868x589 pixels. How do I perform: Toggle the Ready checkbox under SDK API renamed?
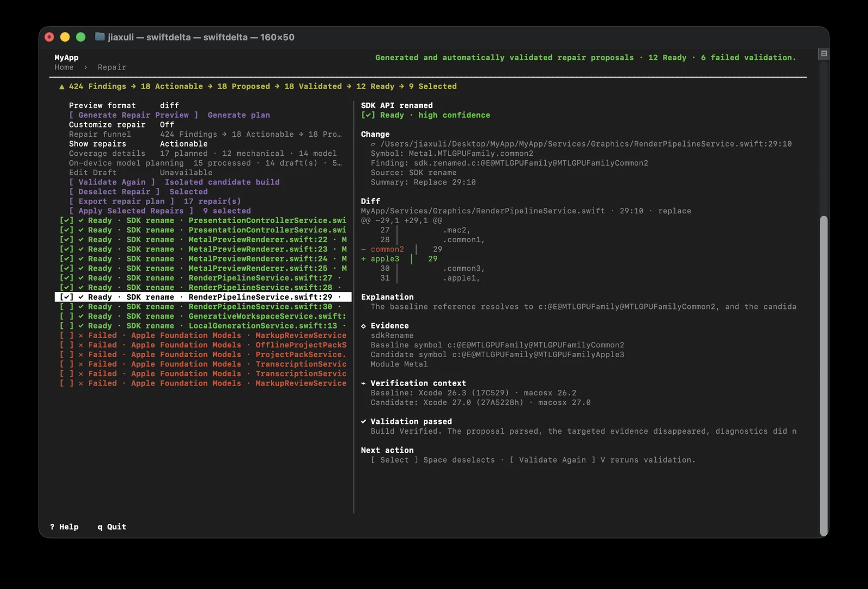368,115
